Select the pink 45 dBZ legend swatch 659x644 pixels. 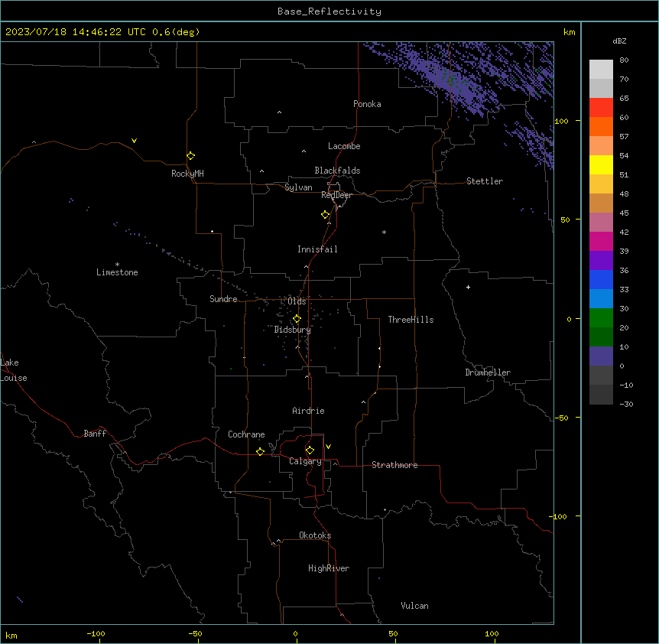601,223
